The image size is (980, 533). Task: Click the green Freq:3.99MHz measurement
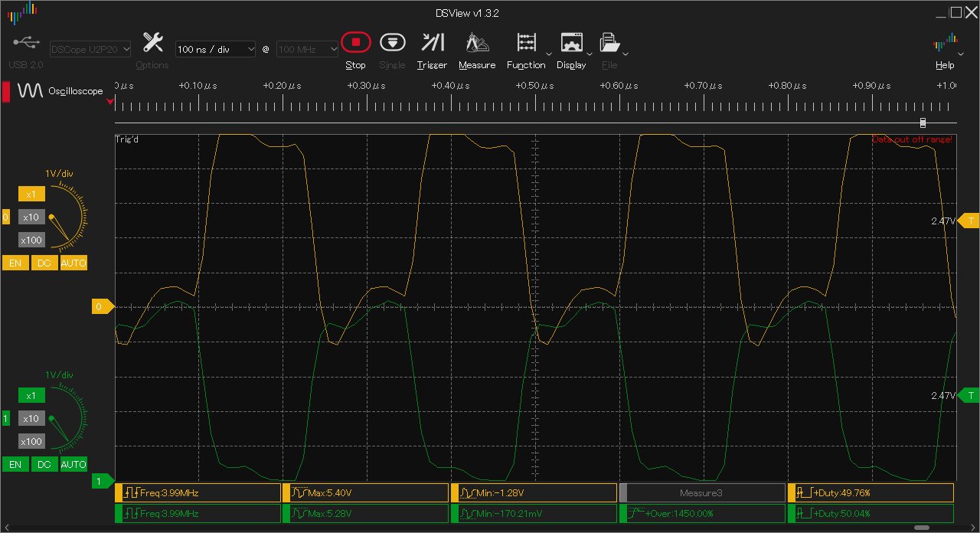[x=198, y=513]
